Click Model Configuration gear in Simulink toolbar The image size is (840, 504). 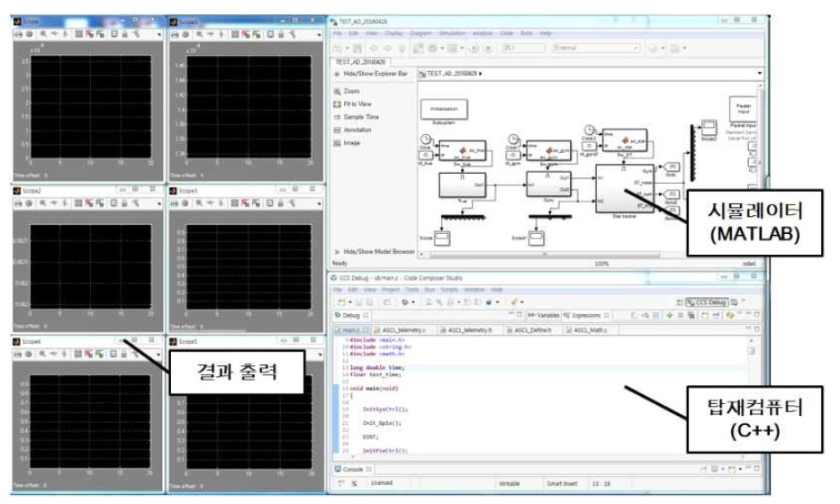point(432,49)
